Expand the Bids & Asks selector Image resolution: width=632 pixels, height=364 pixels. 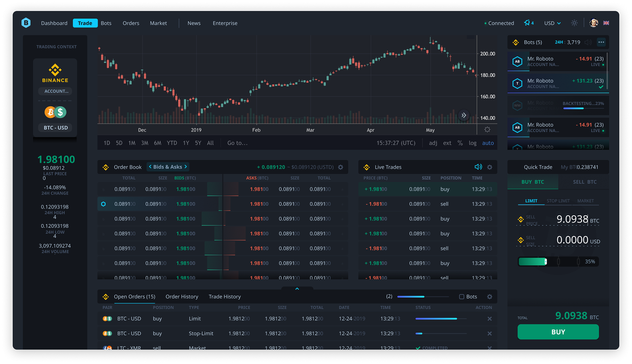[168, 167]
